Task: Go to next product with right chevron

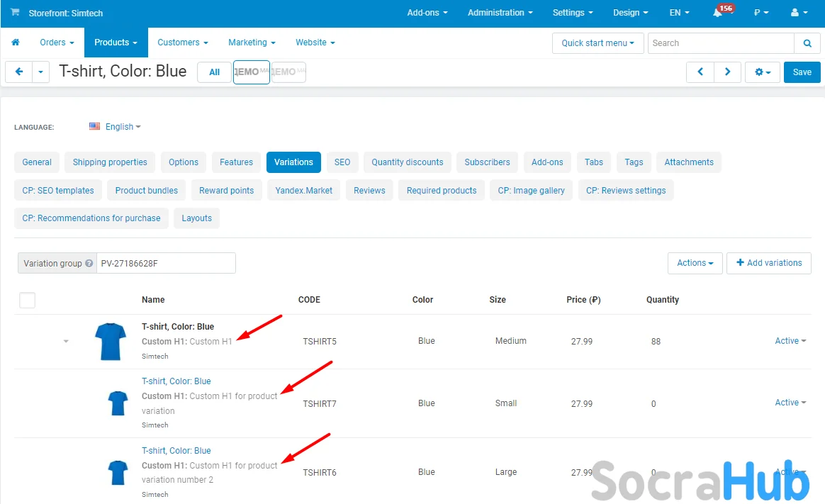Action: [727, 72]
